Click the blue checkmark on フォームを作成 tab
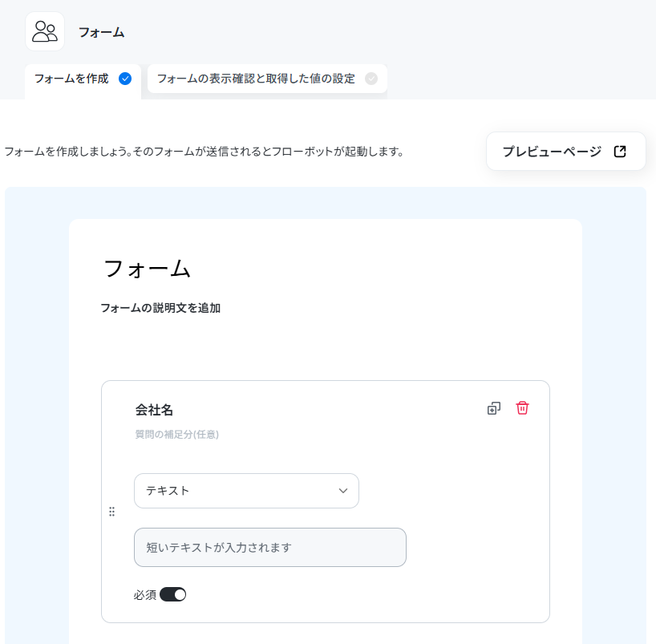This screenshot has height=644, width=656. pyautogui.click(x=124, y=79)
